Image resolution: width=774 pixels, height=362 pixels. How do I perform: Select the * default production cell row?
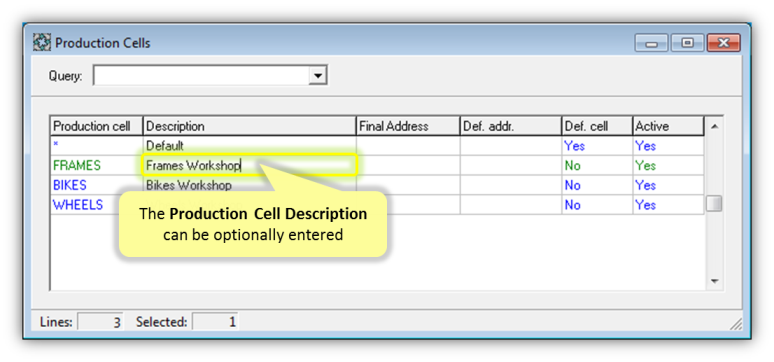(x=96, y=146)
